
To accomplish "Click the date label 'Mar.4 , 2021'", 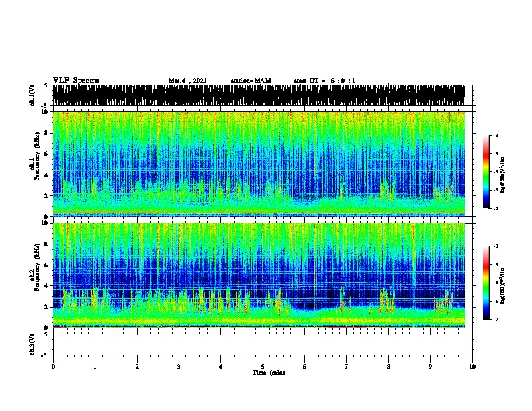I will click(187, 81).
